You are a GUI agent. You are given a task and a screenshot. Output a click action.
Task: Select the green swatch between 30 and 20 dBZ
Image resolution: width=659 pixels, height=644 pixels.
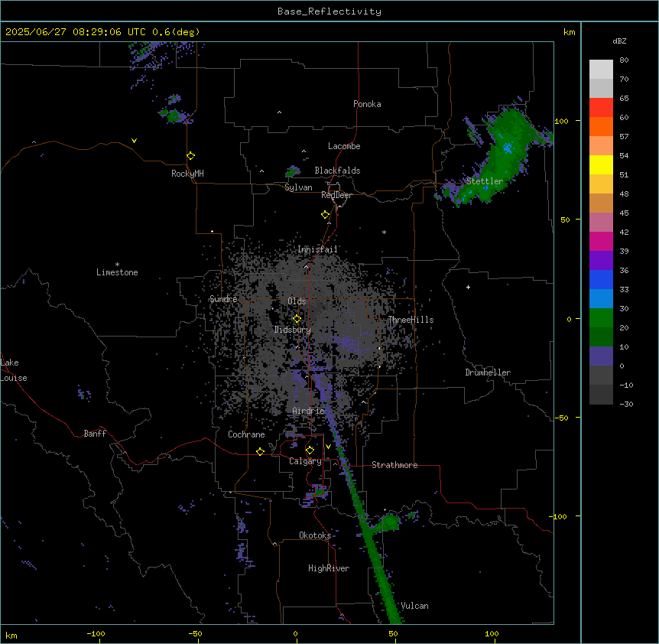[x=601, y=318]
